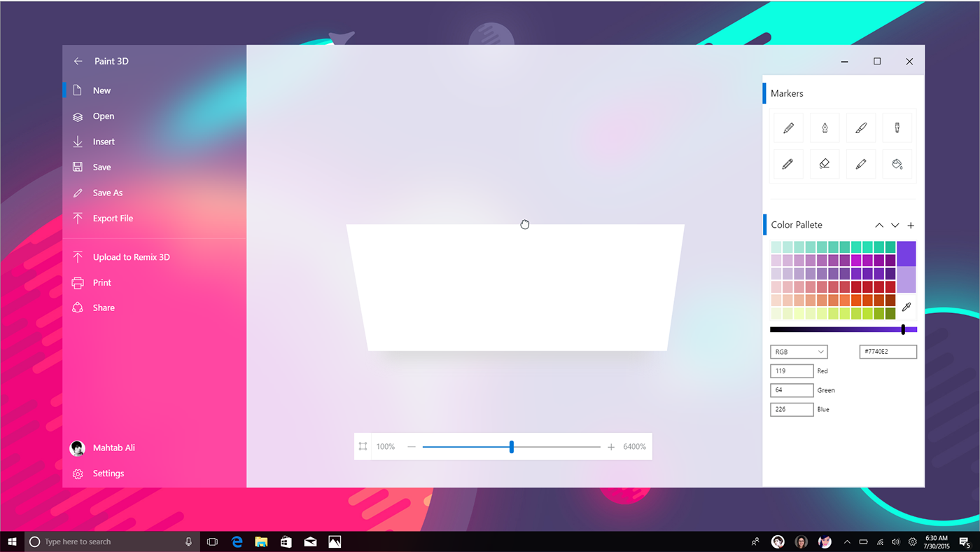Add a new color with the plus icon
The image size is (980, 552).
tap(911, 226)
